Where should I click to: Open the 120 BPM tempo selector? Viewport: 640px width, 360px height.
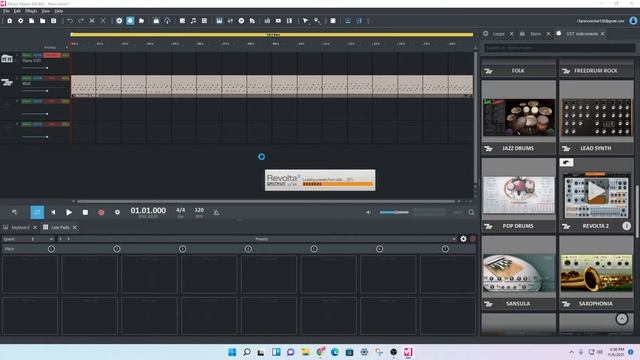coord(199,211)
